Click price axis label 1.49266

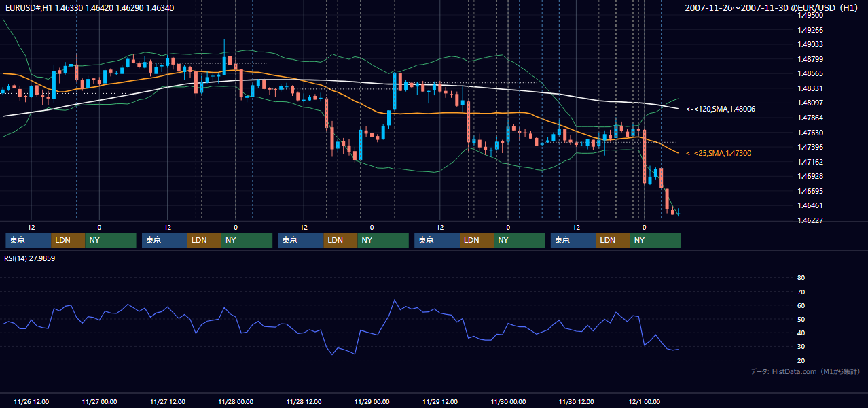[x=810, y=30]
